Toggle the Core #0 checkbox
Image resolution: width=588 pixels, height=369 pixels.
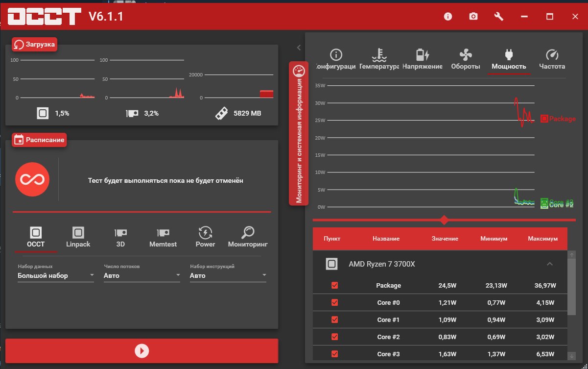click(x=335, y=302)
